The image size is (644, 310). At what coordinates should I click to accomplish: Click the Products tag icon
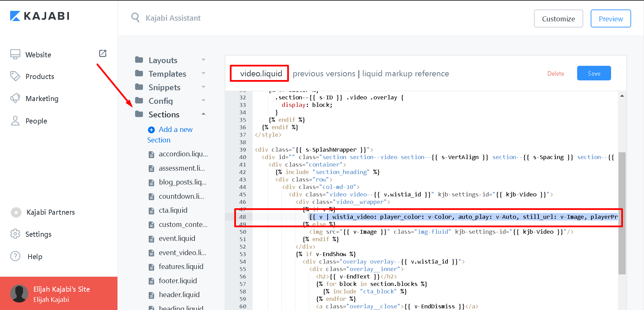point(15,76)
